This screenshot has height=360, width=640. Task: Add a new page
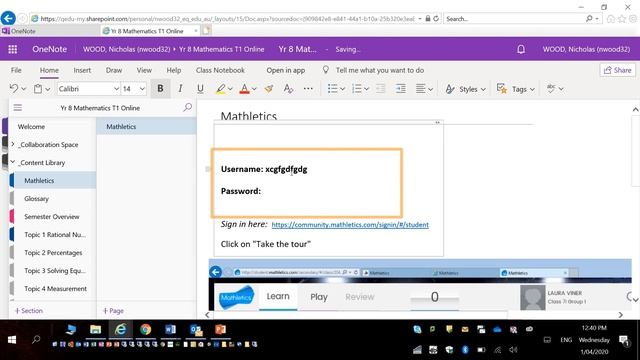[113, 311]
